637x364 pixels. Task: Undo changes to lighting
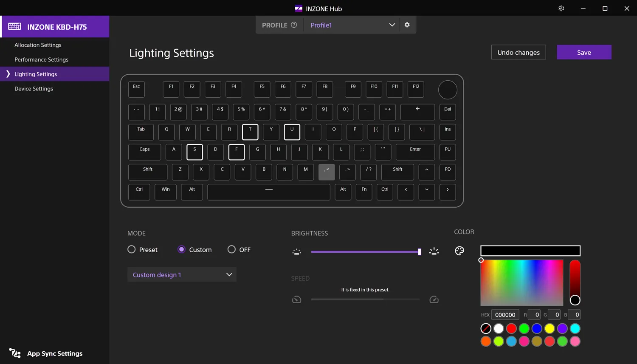pyautogui.click(x=518, y=52)
